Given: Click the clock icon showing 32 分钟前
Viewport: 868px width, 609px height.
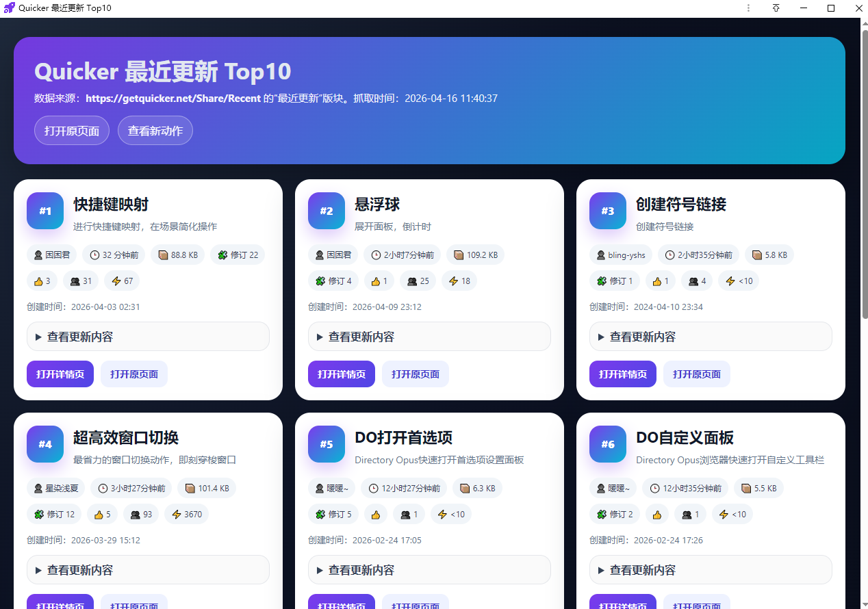Looking at the screenshot, I should point(95,255).
